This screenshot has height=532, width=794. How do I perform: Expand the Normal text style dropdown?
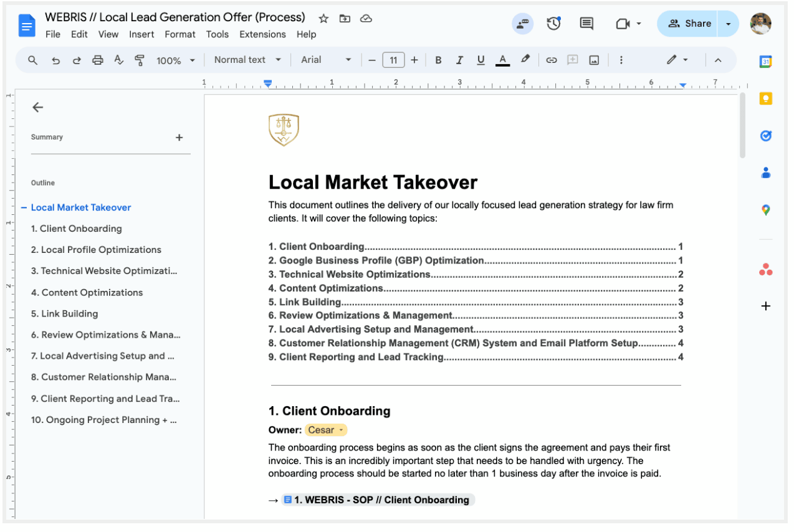pos(247,60)
